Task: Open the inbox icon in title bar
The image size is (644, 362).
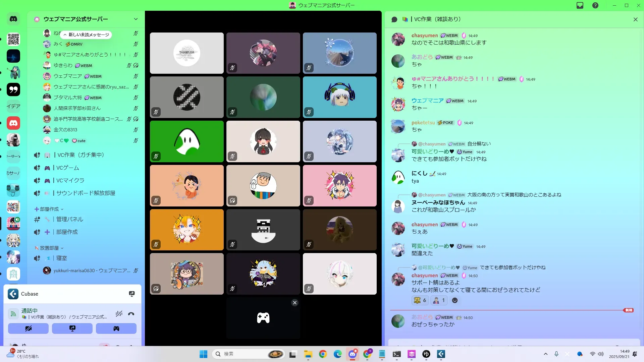Action: pyautogui.click(x=580, y=5)
